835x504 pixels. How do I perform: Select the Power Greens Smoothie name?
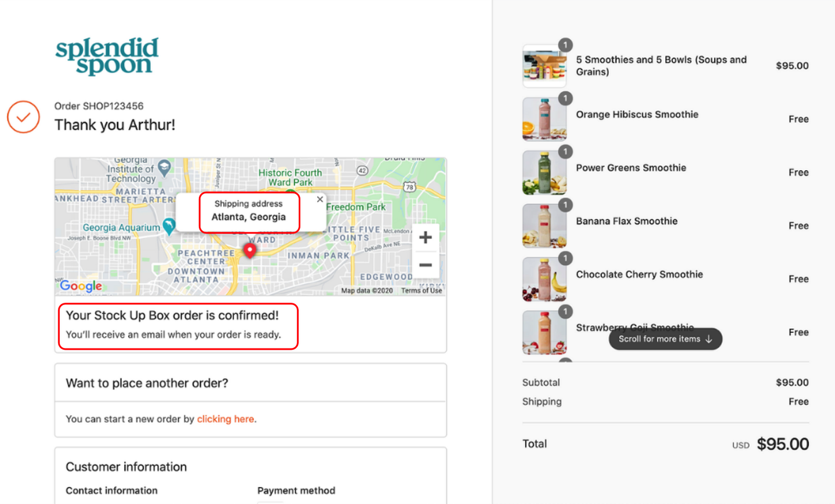pos(631,168)
